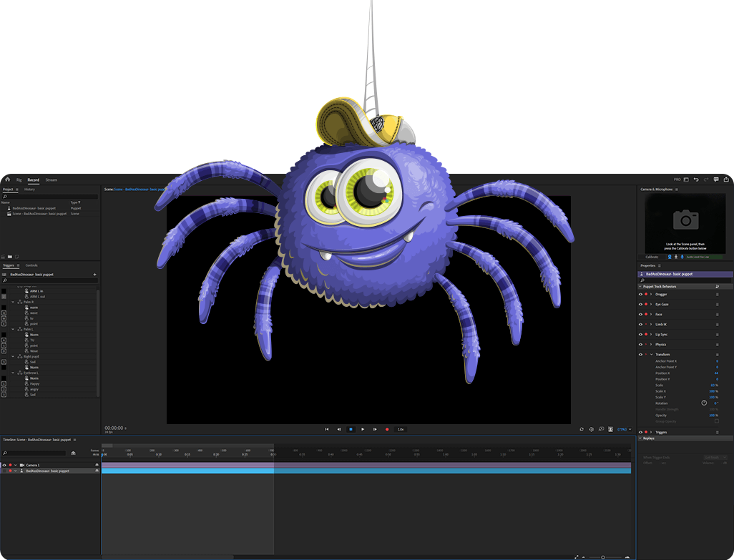Click the record button in the scene transport
This screenshot has width=734, height=560.
387,429
